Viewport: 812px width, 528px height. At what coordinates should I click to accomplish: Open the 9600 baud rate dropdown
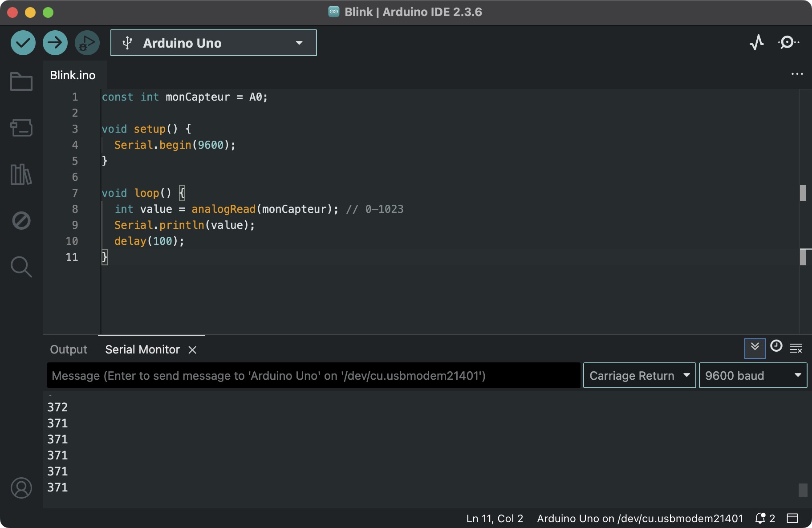753,375
